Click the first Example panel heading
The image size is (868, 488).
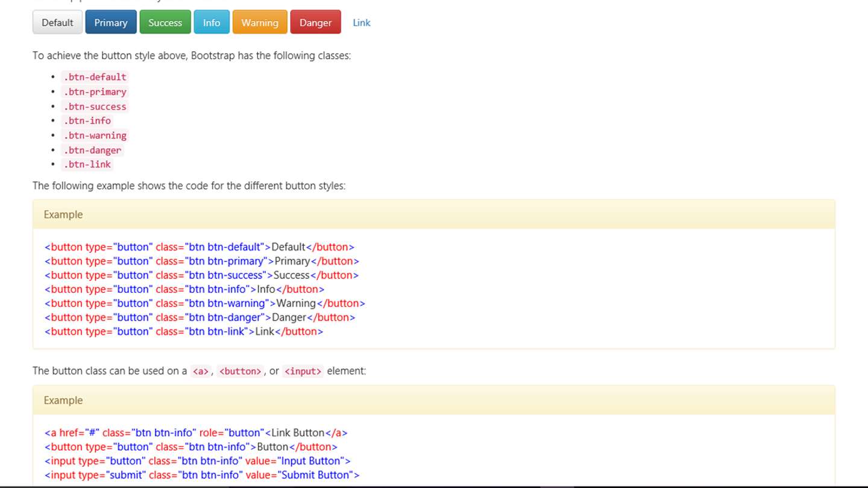[434, 214]
